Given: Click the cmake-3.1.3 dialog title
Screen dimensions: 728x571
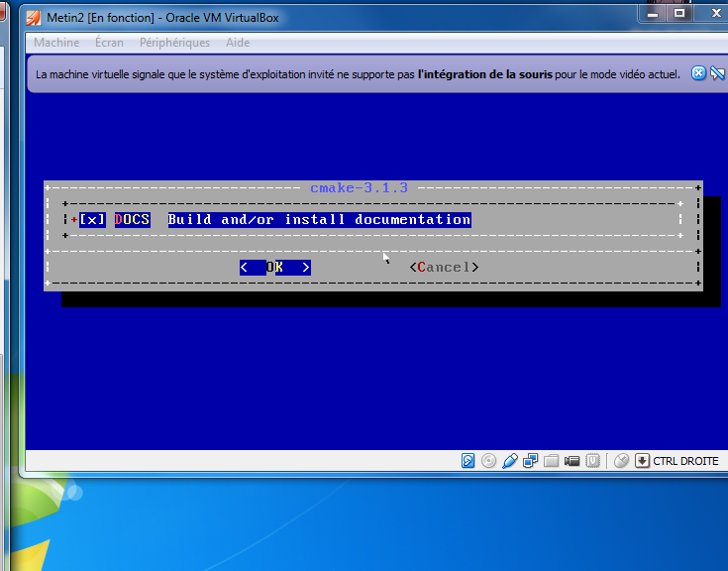Looking at the screenshot, I should click(x=359, y=187).
